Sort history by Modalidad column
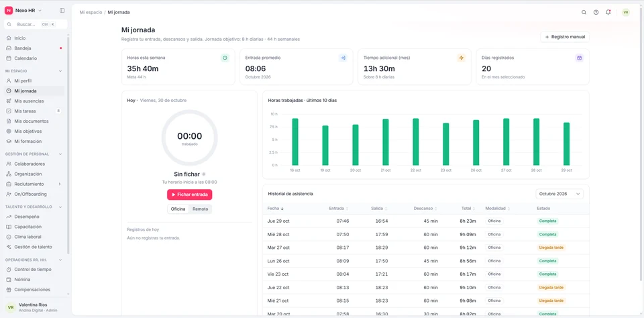The image size is (644, 318). click(x=497, y=209)
